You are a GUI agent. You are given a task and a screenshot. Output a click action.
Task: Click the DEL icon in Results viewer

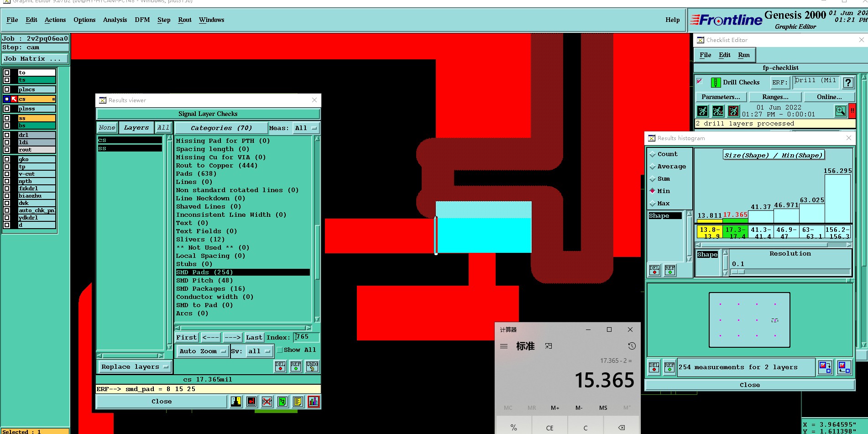pyautogui.click(x=280, y=366)
